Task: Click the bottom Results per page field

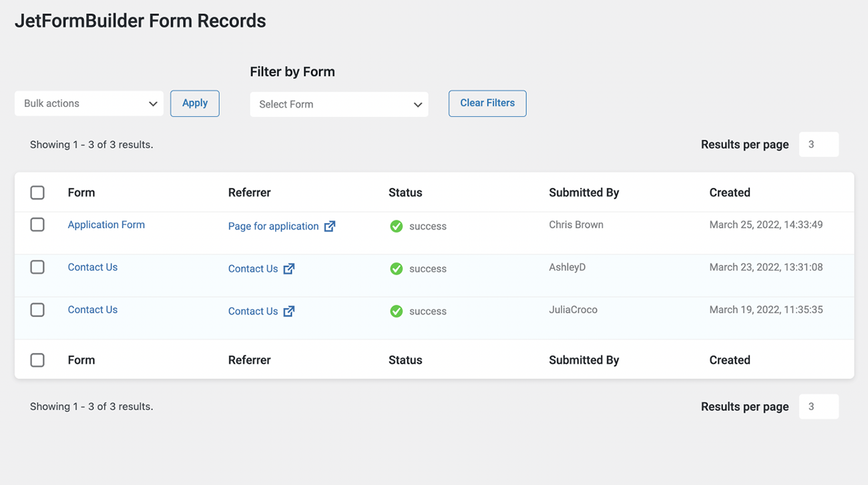Action: click(819, 406)
